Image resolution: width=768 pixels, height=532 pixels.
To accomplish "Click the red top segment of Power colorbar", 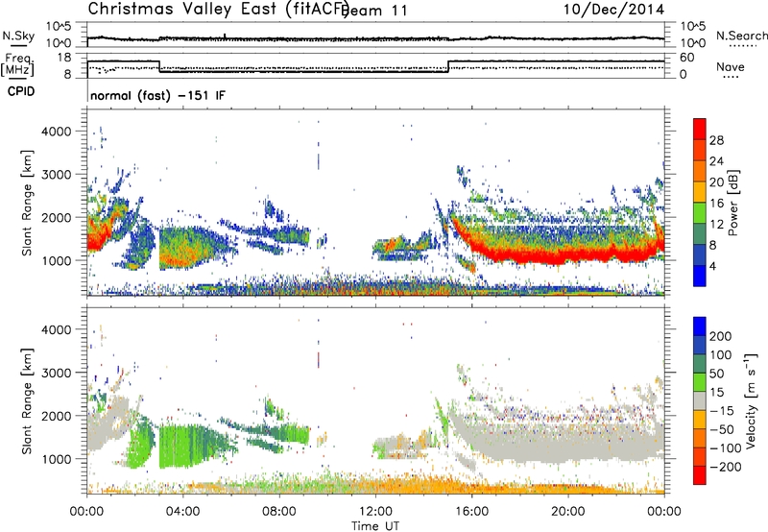I will (700, 129).
